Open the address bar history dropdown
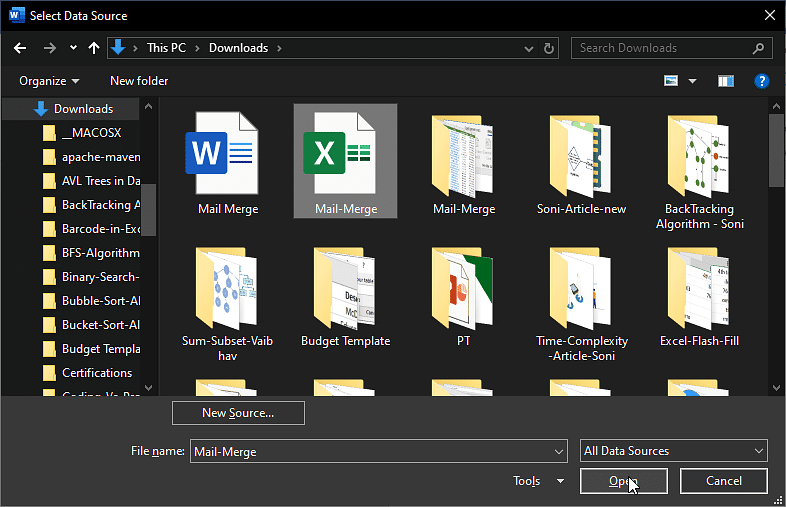This screenshot has width=786, height=507. 528,49
